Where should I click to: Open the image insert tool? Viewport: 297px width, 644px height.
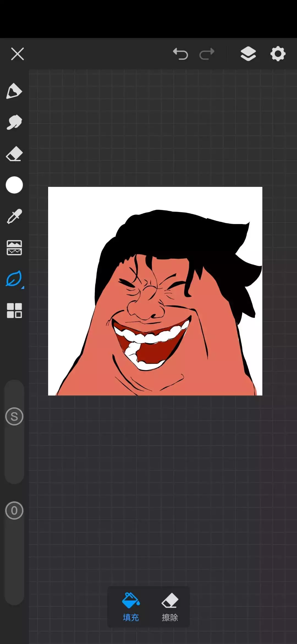click(x=14, y=248)
